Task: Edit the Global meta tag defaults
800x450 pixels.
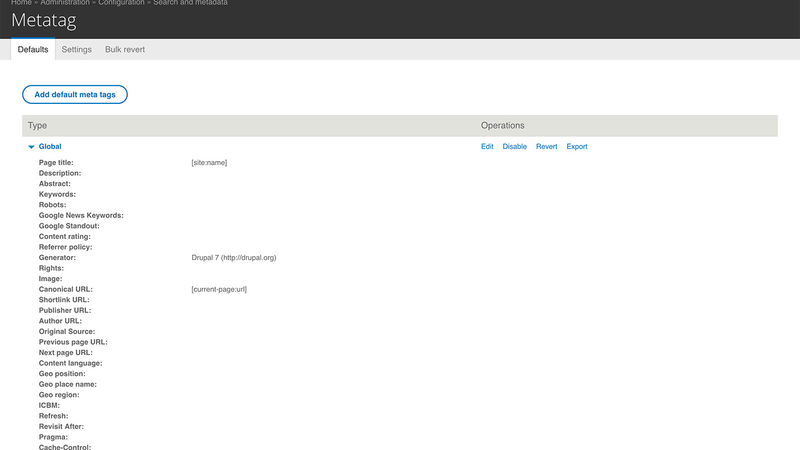Action: coord(487,146)
